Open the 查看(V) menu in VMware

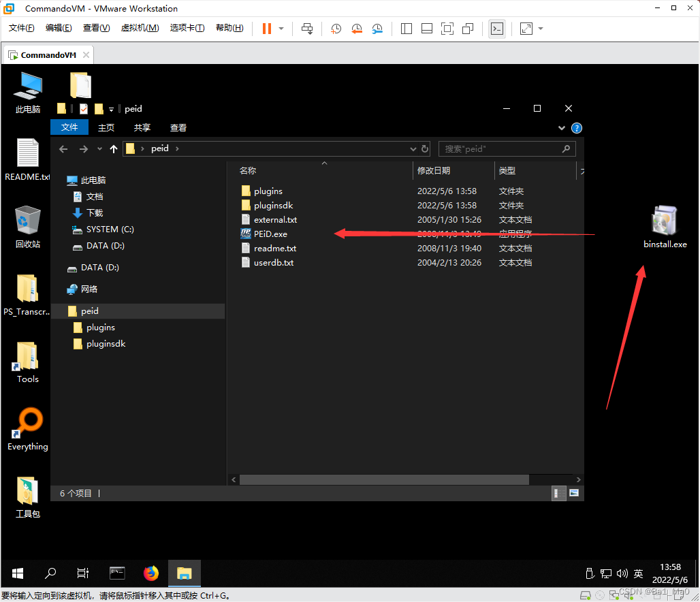tap(97, 28)
